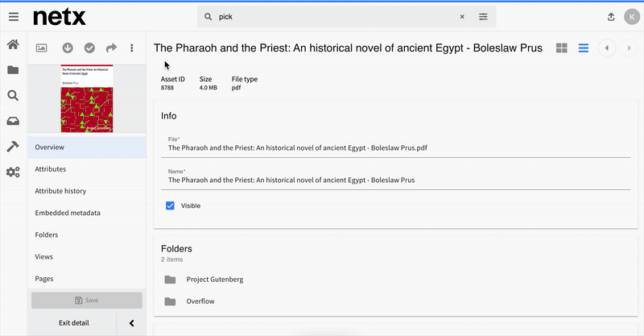Screen dimensions: 644x336
Task: Go to the Home dashboard icon
Action: [x=13, y=44]
